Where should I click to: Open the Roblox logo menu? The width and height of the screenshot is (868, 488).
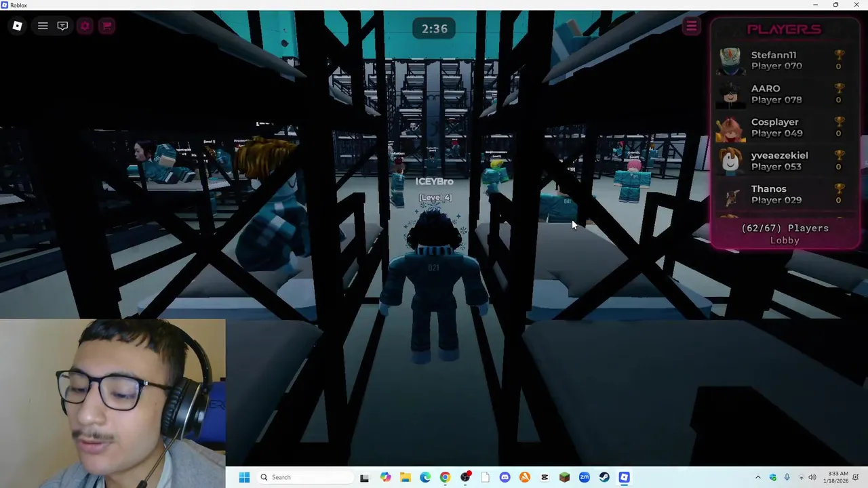click(18, 26)
